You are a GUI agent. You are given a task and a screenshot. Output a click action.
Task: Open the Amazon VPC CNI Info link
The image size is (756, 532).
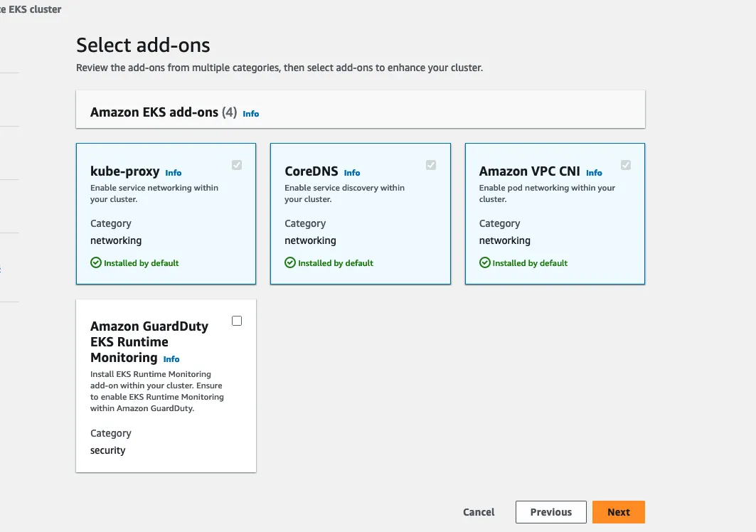pos(594,173)
